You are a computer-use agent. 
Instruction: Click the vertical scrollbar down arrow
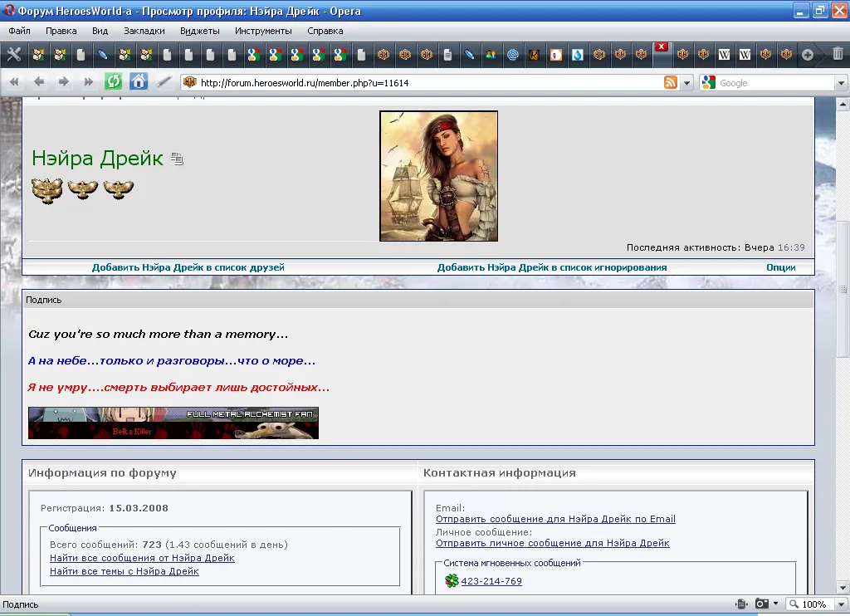coord(843,587)
